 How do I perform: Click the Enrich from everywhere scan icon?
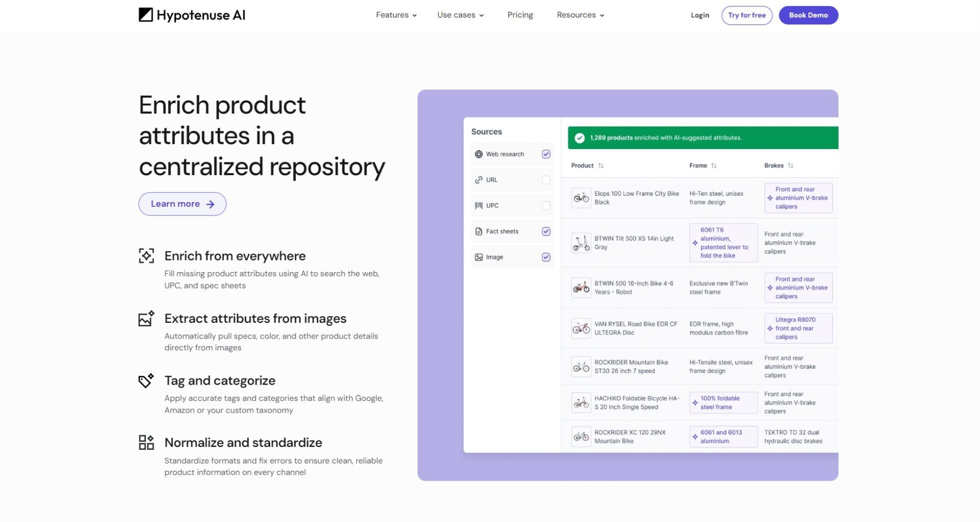coord(146,255)
